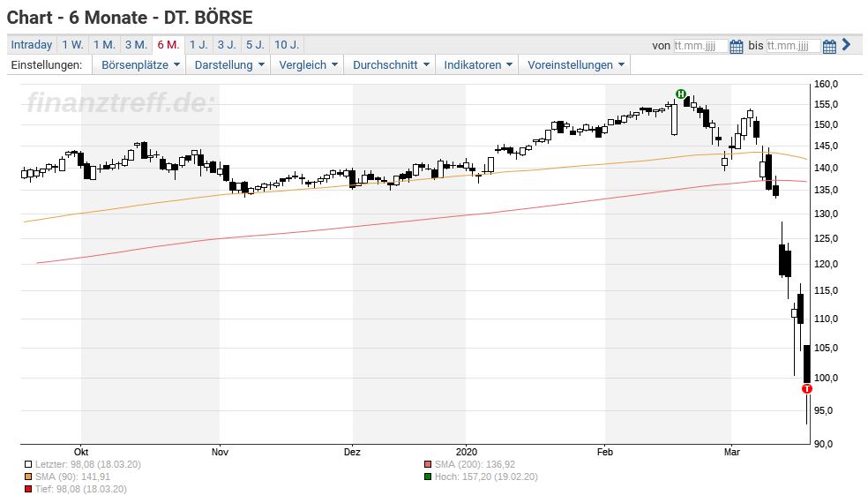Viewport: 868px width, 503px height.
Task: Click the 'Letzter: 98,08 (18.03.20)' legend text
Action: 88,464
